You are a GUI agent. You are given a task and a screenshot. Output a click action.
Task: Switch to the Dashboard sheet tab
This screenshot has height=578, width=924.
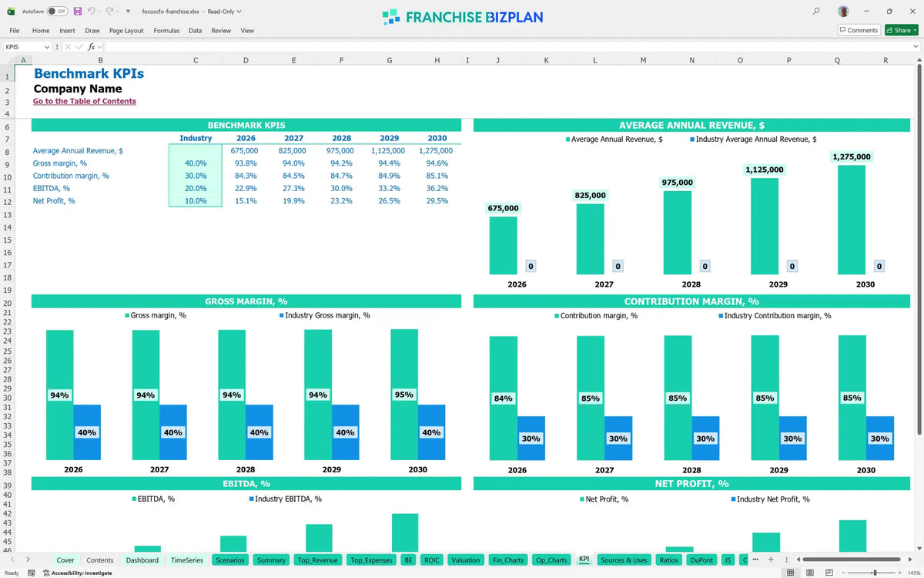[x=142, y=560]
